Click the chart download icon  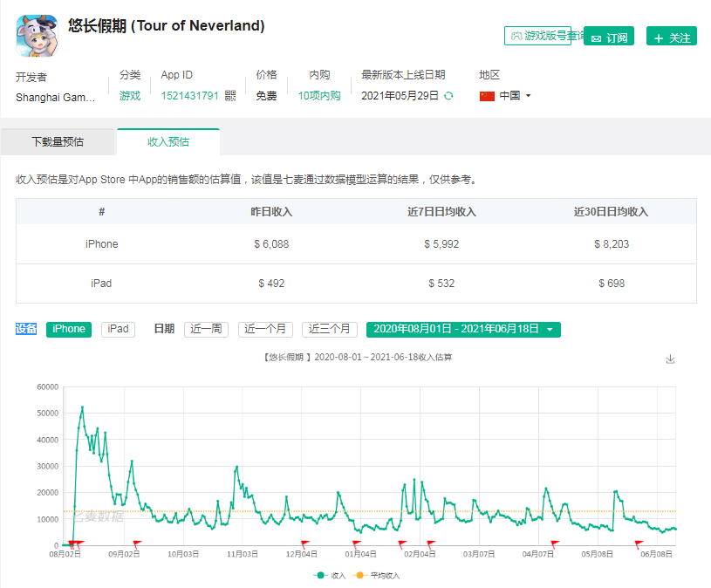[670, 359]
